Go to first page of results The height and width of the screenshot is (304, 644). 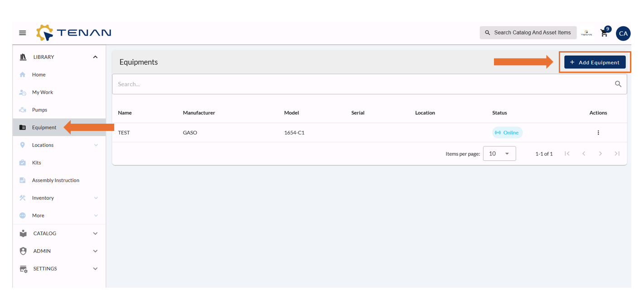567,154
